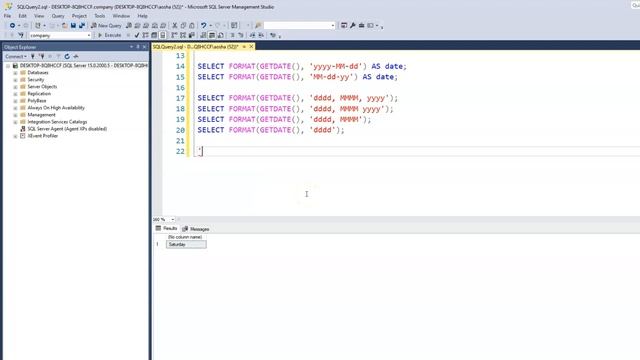Auto-hide the Object Explorer panel pin
640x360 pixels.
pyautogui.click(x=138, y=47)
